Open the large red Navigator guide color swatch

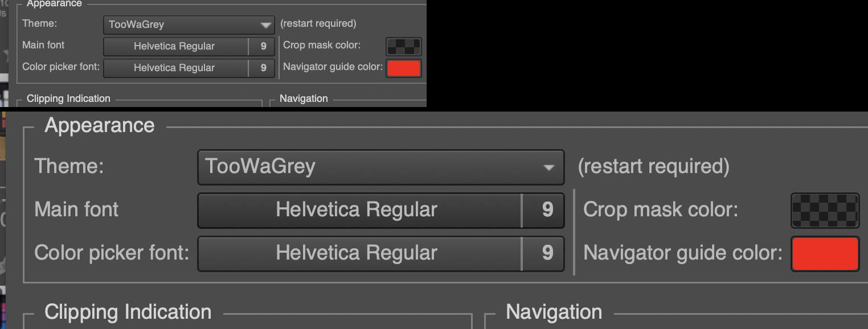coord(825,253)
